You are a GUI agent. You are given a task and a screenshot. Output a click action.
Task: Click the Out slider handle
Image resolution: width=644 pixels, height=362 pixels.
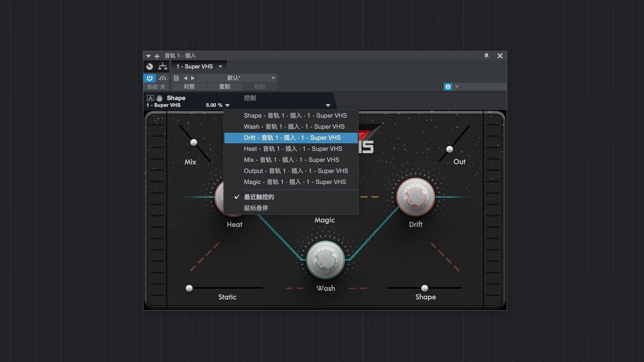pos(449,149)
